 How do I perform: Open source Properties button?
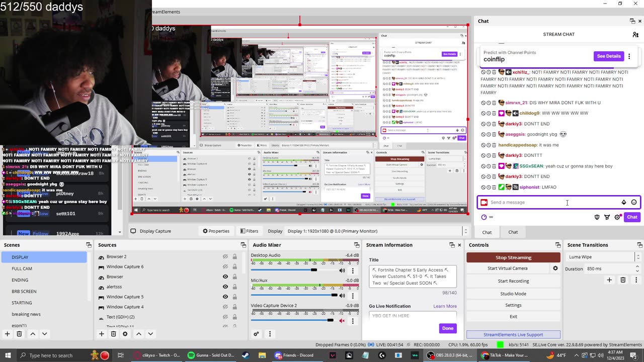click(216, 231)
